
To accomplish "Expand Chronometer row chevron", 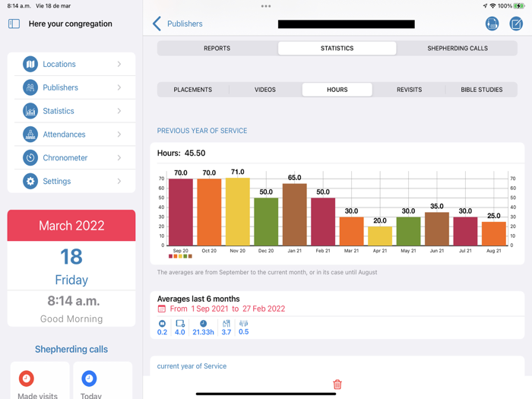I will 119,158.
